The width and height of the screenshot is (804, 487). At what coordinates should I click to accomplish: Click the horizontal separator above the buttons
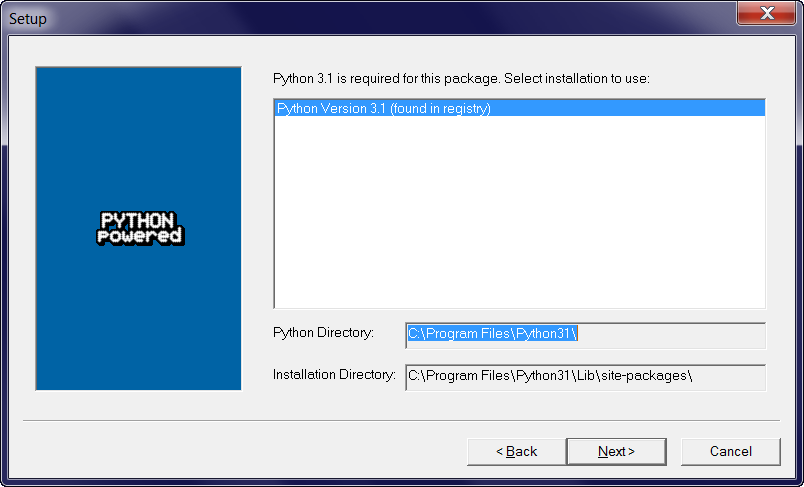pyautogui.click(x=401, y=421)
